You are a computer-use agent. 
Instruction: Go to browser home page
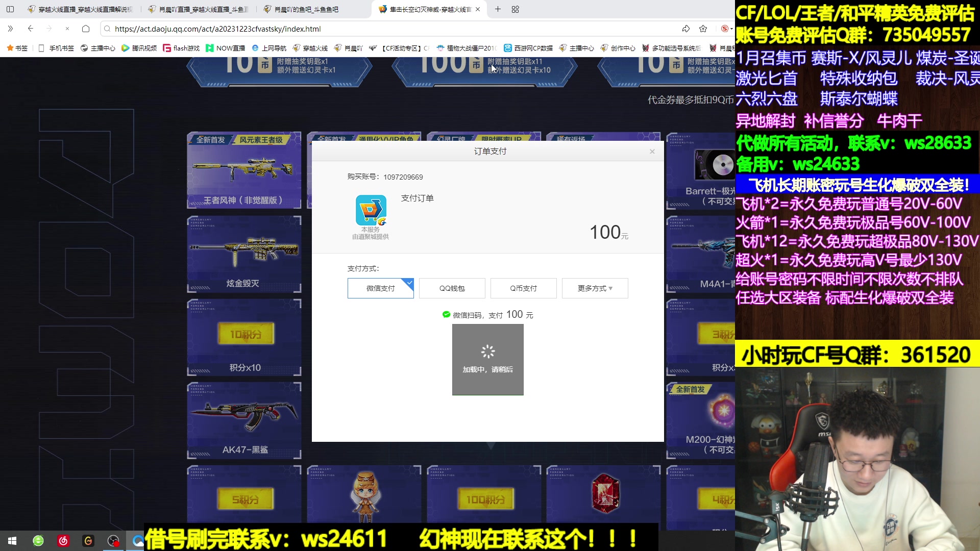pos(86,29)
